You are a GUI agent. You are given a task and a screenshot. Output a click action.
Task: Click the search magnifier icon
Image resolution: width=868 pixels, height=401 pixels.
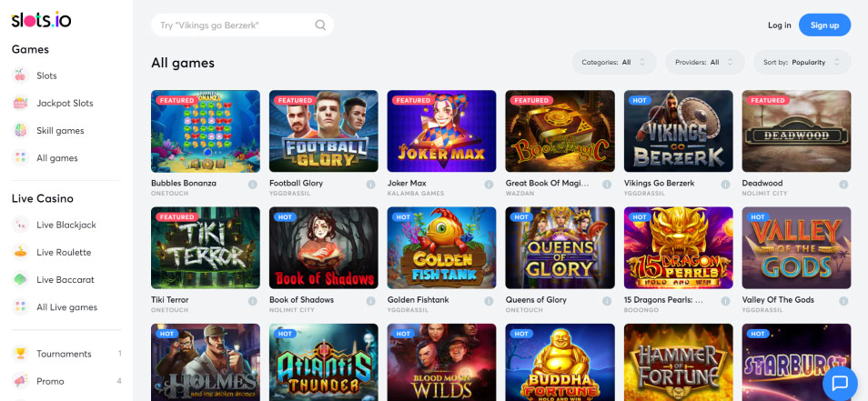(320, 25)
